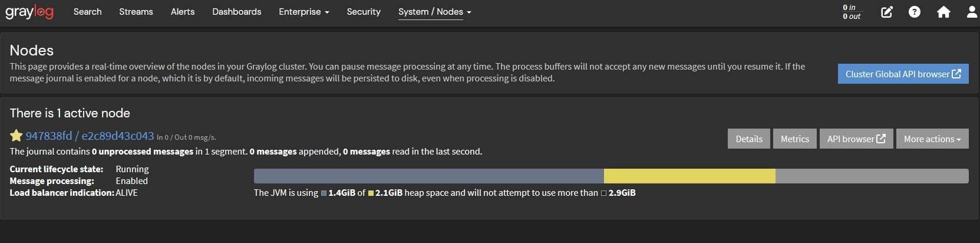Open the user profile icon
980x243 pixels.
pyautogui.click(x=972, y=12)
